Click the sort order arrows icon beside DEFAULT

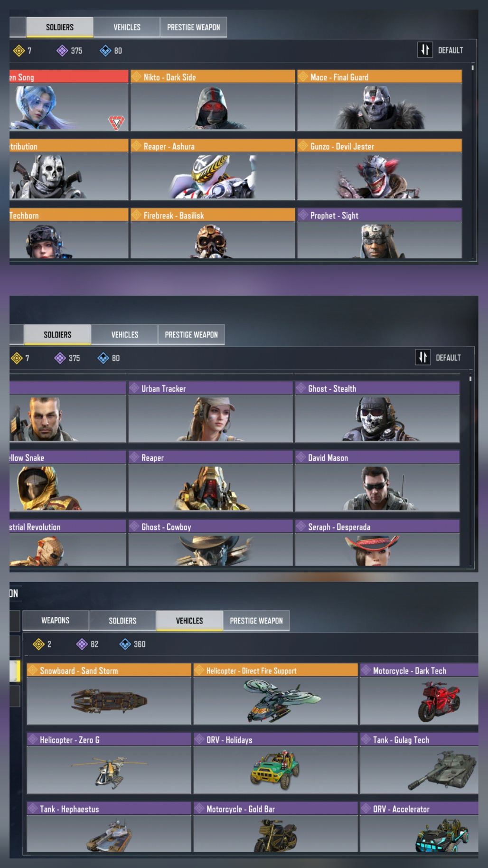[425, 50]
